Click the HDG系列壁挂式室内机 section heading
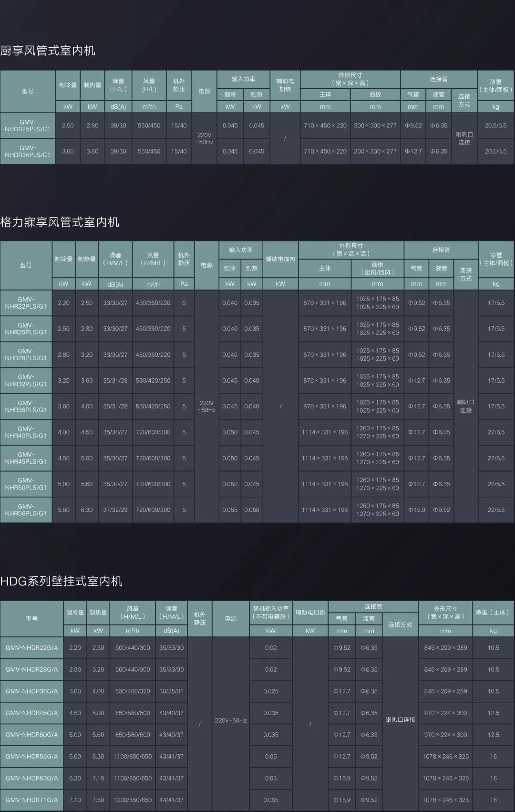 tap(62, 581)
